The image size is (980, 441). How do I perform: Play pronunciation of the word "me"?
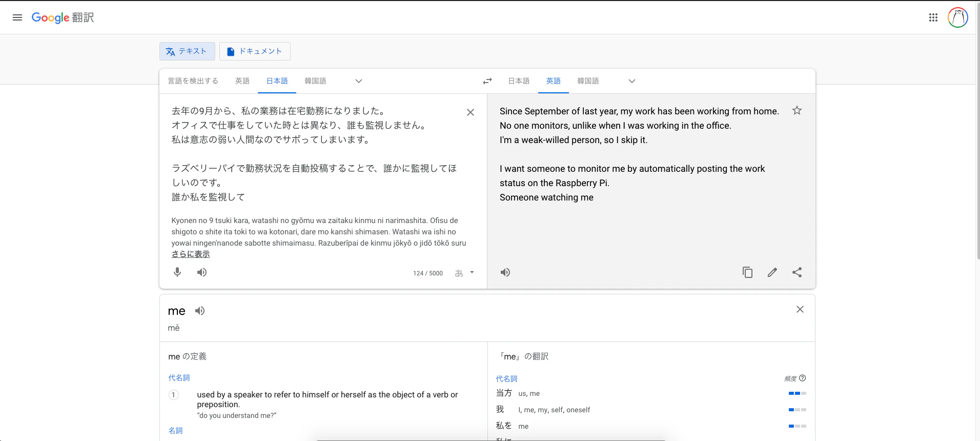pyautogui.click(x=200, y=311)
